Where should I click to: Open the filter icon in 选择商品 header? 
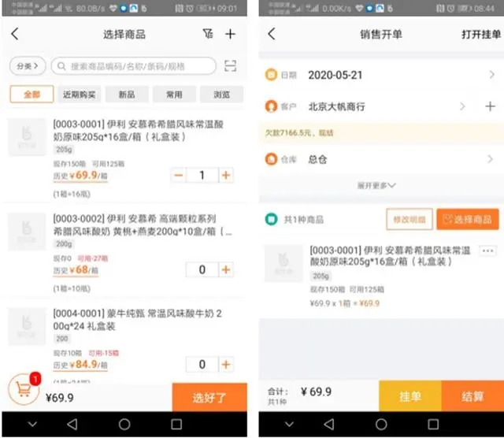coord(208,34)
